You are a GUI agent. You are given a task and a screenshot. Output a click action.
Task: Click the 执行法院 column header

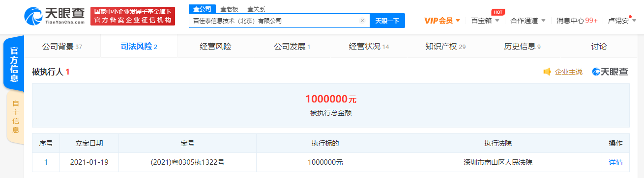click(498, 143)
